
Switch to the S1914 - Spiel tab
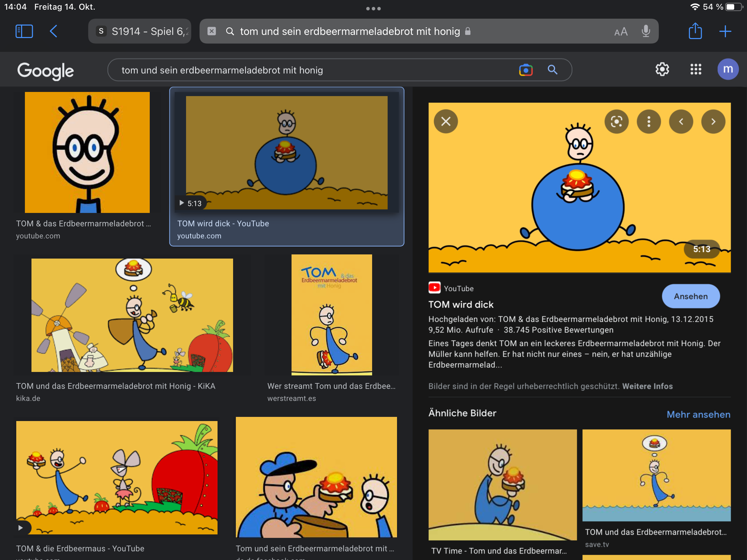coord(140,31)
